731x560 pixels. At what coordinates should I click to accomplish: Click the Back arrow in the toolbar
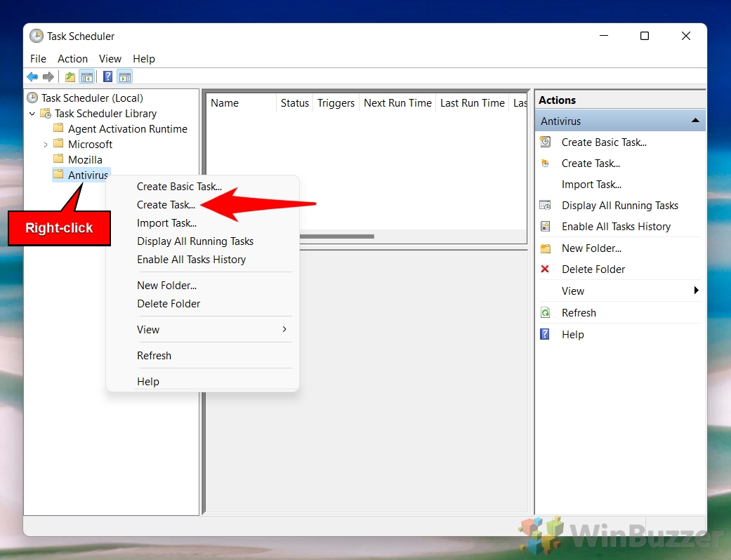coord(32,77)
